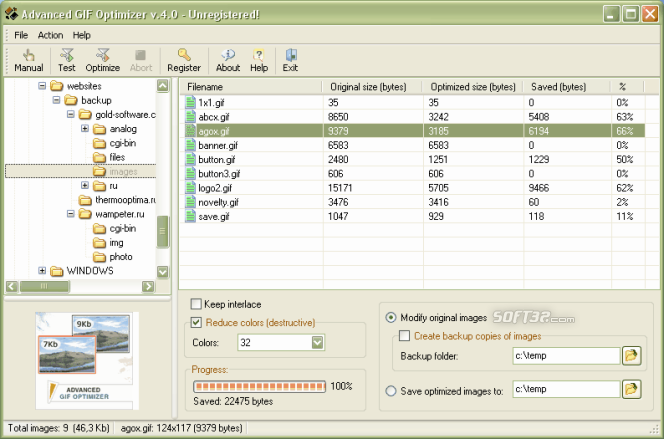Sort by Saved (bytes) column header

[567, 87]
